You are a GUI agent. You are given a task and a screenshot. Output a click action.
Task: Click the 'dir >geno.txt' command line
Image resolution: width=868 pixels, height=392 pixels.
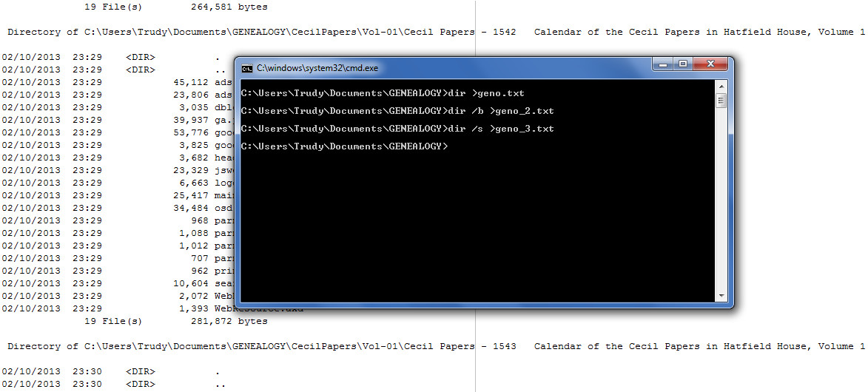(383, 93)
